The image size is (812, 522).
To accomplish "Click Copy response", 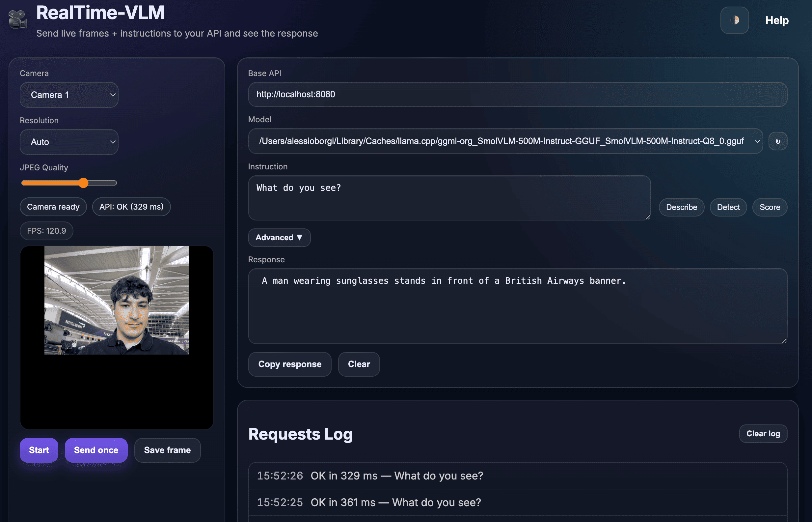I will click(289, 364).
